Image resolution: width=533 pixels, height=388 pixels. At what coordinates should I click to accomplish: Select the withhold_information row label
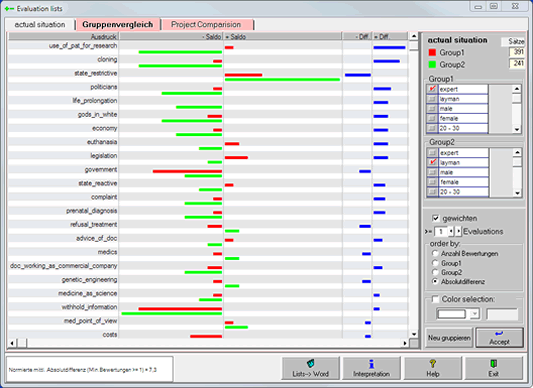point(89,307)
